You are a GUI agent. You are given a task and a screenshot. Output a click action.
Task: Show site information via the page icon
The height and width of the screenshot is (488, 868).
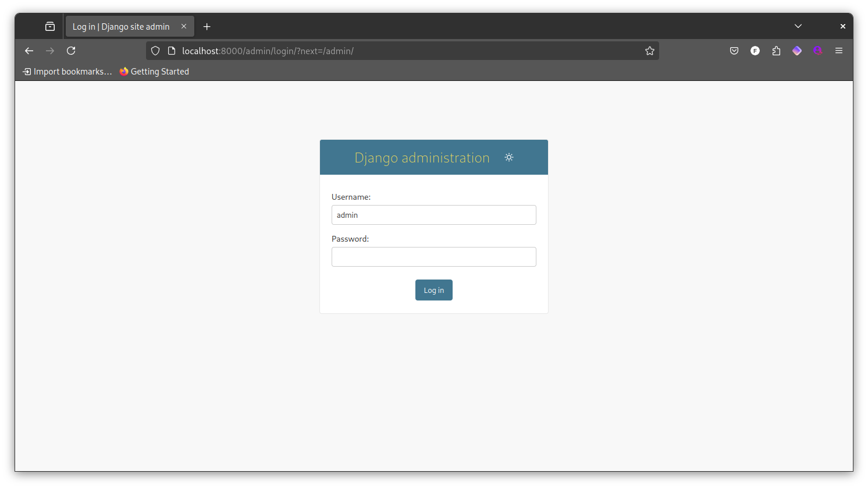pos(172,51)
